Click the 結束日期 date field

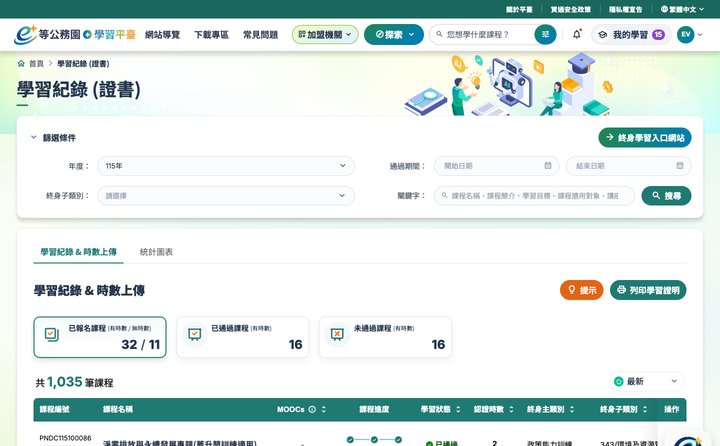tap(628, 166)
